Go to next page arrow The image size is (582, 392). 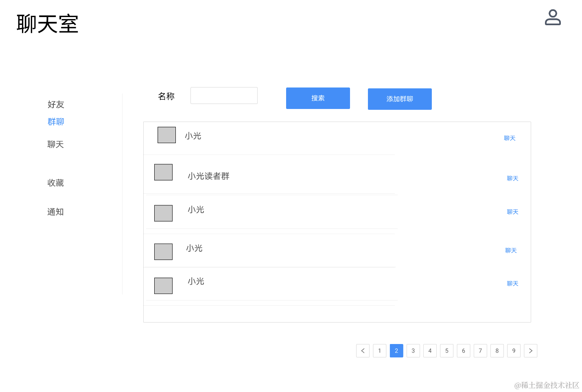(x=530, y=351)
